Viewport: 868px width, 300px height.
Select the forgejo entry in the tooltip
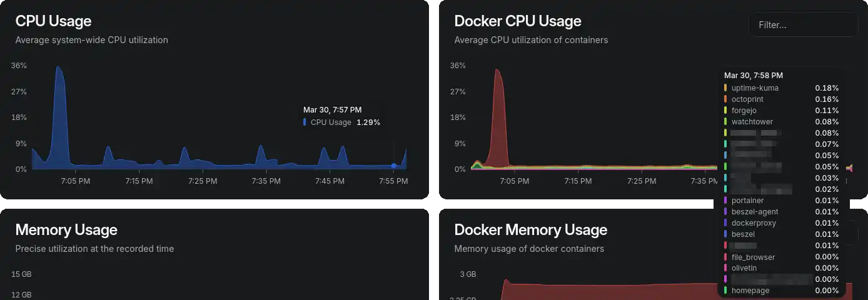coord(782,111)
